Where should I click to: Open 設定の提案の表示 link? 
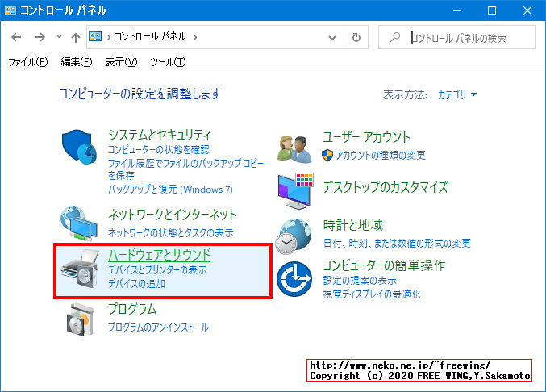(360, 280)
